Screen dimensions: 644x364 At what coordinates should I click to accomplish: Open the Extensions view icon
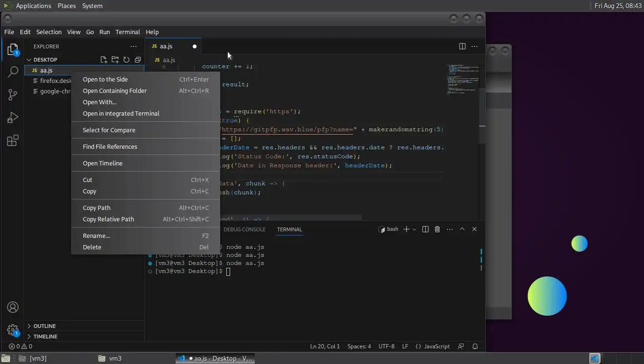pos(13,140)
